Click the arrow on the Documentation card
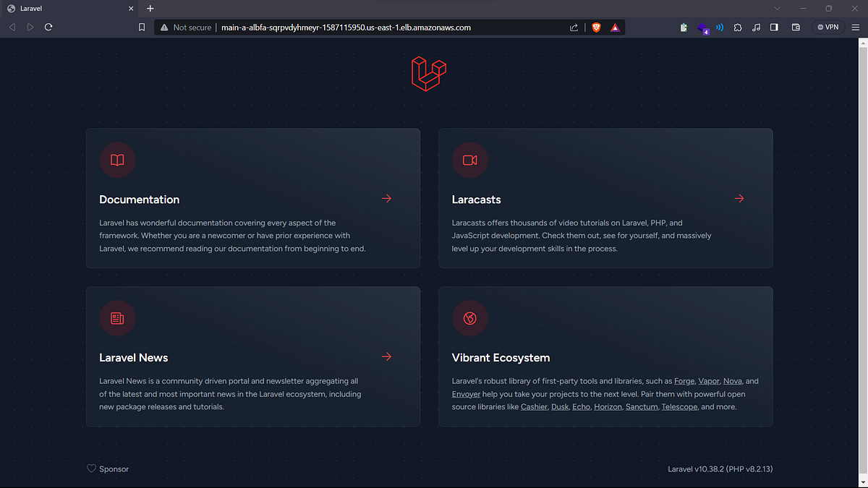 coord(386,198)
